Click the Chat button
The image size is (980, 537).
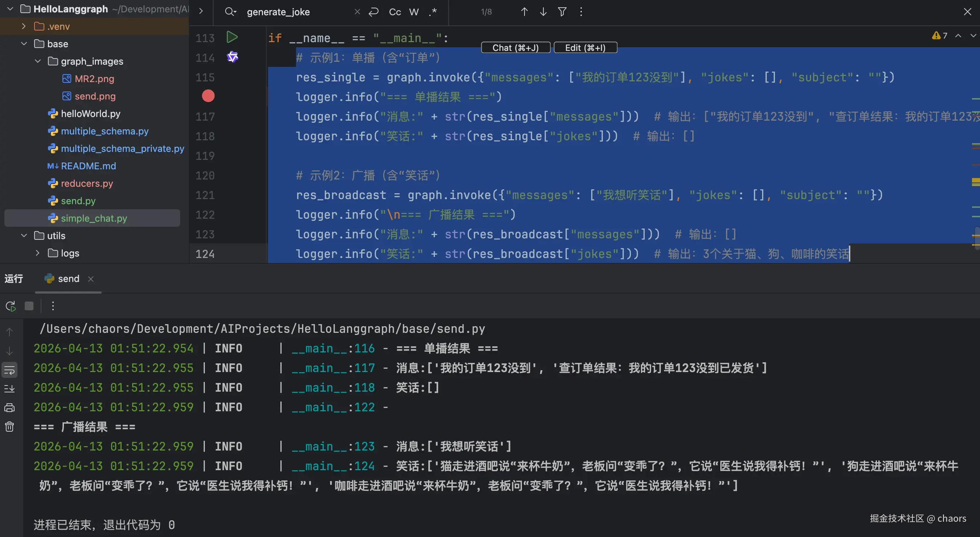coord(515,48)
